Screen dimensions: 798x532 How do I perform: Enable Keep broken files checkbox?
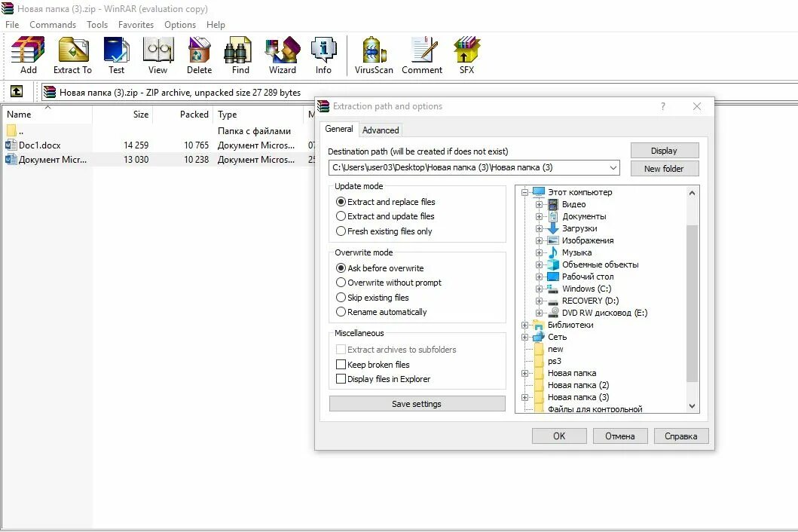[x=341, y=365]
